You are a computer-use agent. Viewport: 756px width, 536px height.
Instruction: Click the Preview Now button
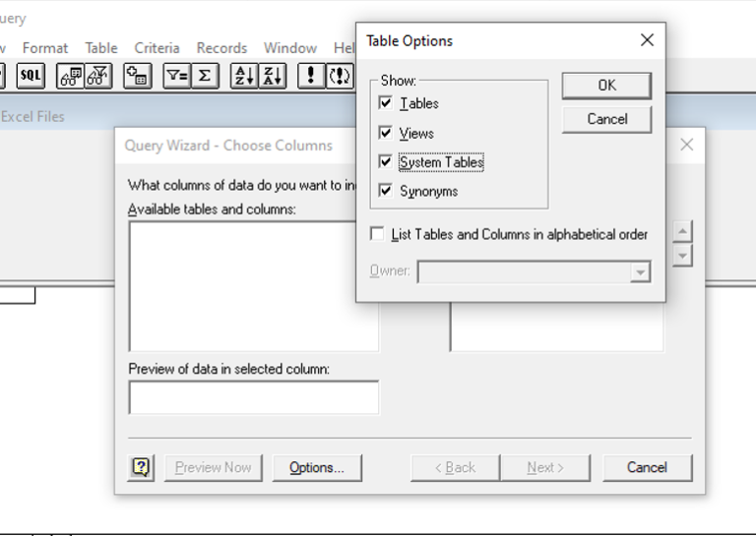[213, 467]
